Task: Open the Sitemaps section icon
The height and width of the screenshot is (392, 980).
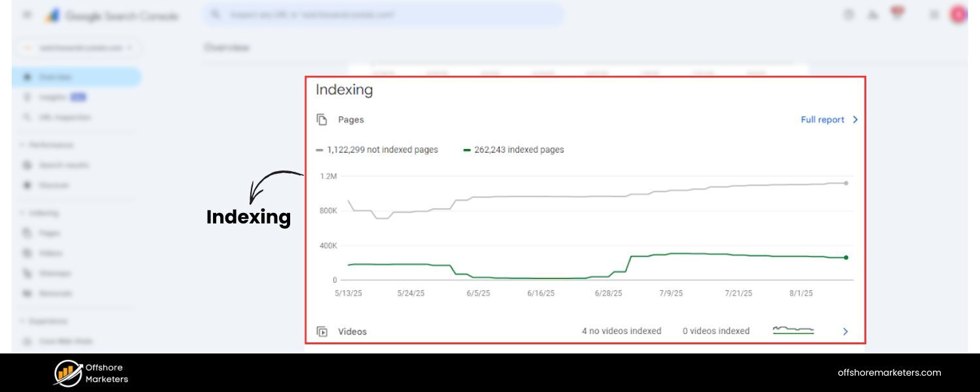Action: [x=26, y=273]
